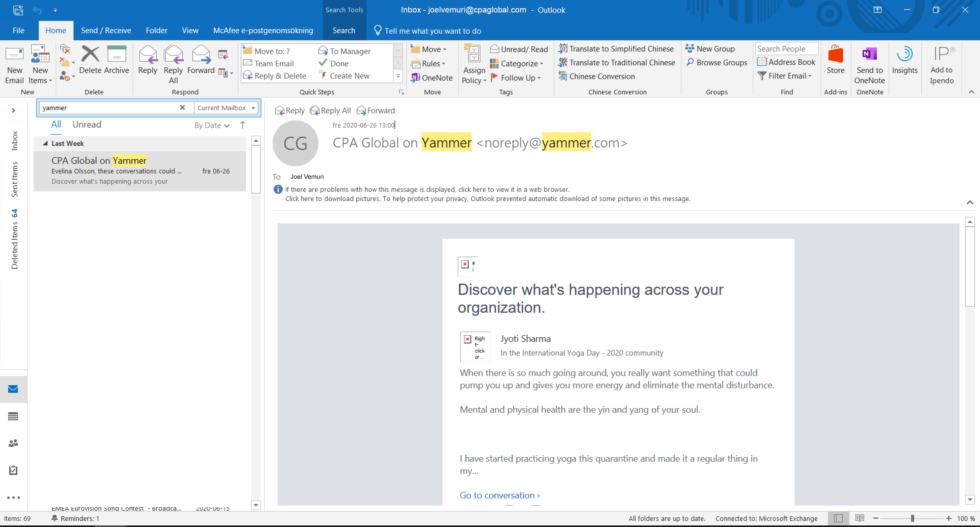Toggle Unread/Read status of message
Screen dimensions: 980x527
tap(519, 49)
